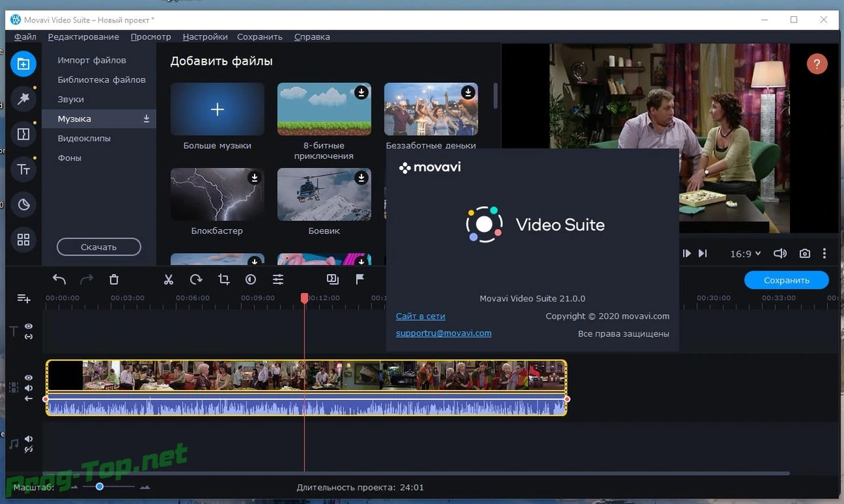Image resolution: width=844 pixels, height=504 pixels.
Task: Skip to next frame in player
Action: (687, 254)
